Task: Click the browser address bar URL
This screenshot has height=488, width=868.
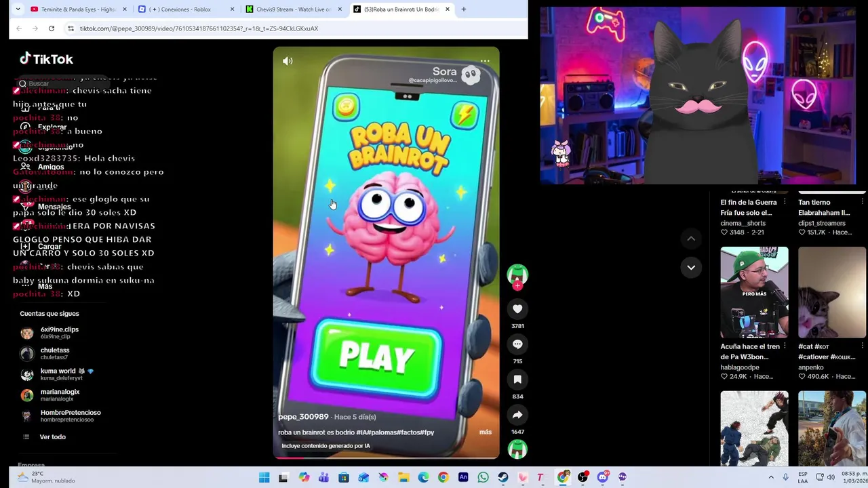Action: [x=199, y=28]
